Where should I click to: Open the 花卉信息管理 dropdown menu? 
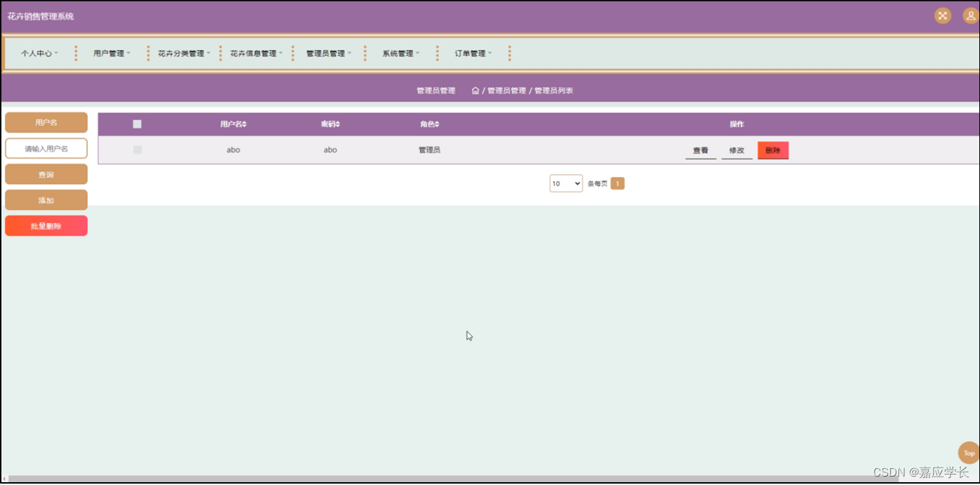point(256,53)
